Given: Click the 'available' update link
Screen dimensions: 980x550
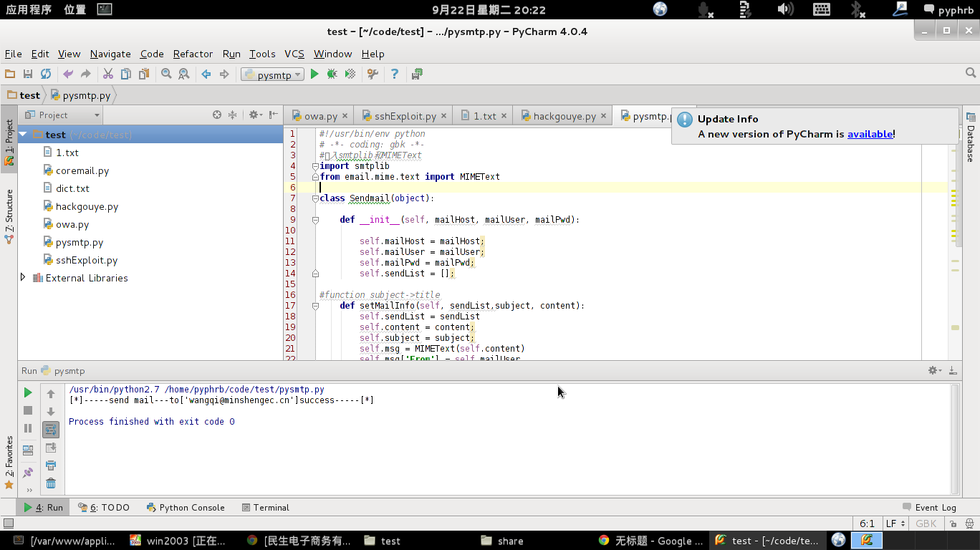Looking at the screenshot, I should [x=870, y=134].
